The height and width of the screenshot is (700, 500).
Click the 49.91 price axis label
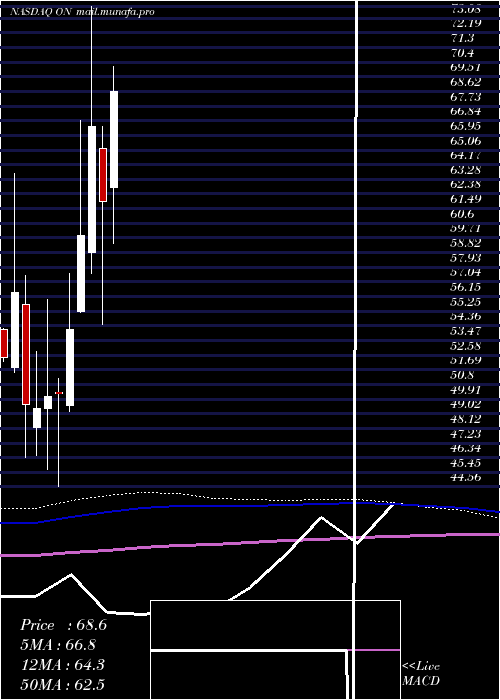pyautogui.click(x=465, y=390)
